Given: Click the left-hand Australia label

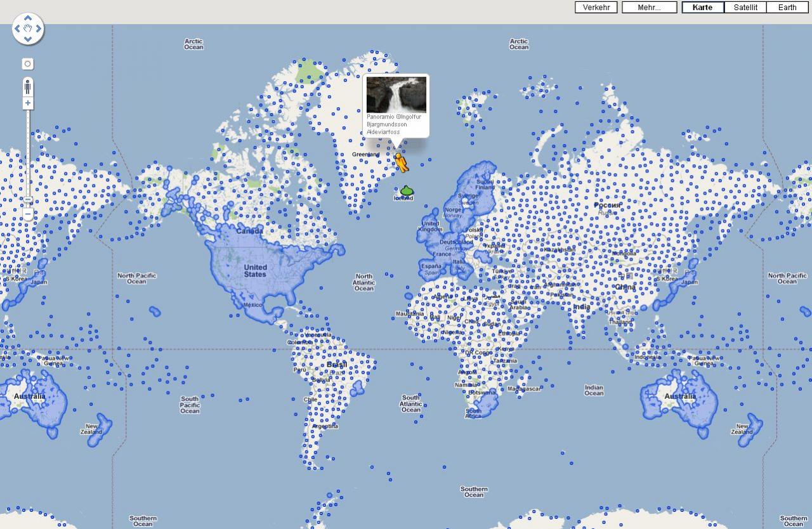Looking at the screenshot, I should coord(30,396).
